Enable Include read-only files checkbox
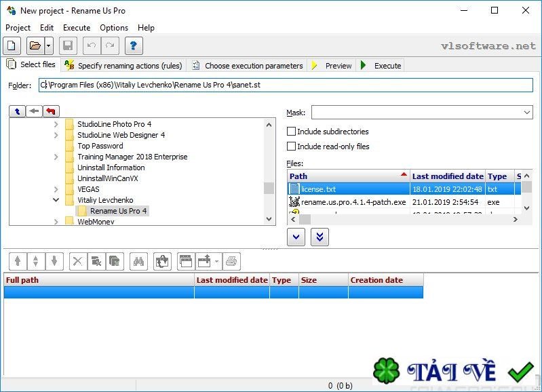Image resolution: width=542 pixels, height=392 pixels. click(292, 146)
